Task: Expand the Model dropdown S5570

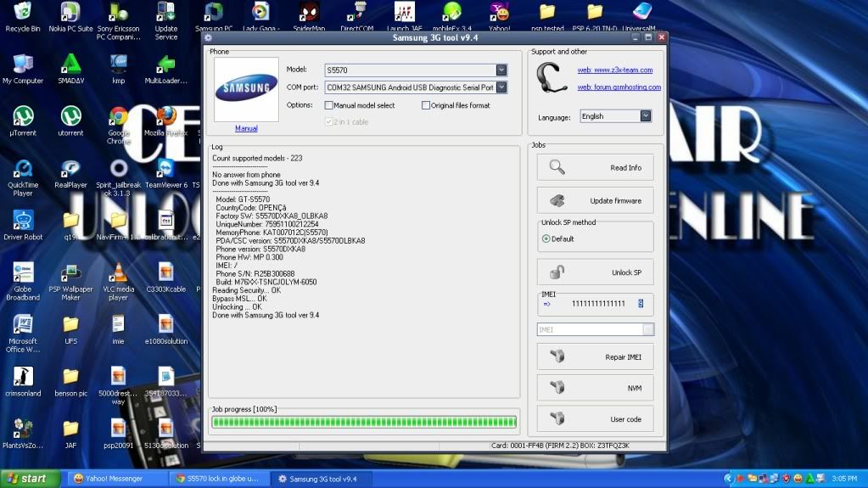Action: (x=501, y=70)
